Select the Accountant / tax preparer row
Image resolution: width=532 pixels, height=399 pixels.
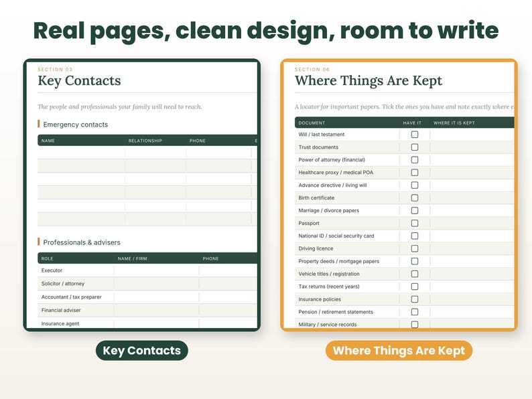point(147,297)
